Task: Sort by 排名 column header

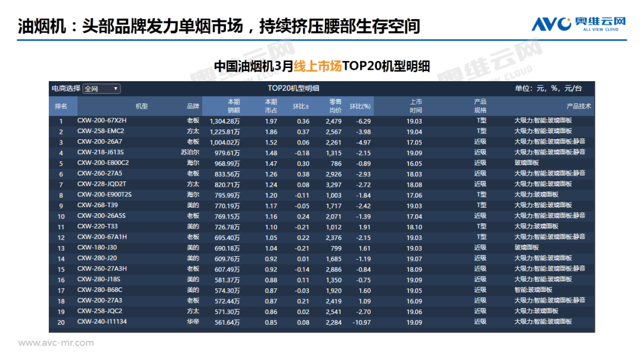Action: point(61,106)
